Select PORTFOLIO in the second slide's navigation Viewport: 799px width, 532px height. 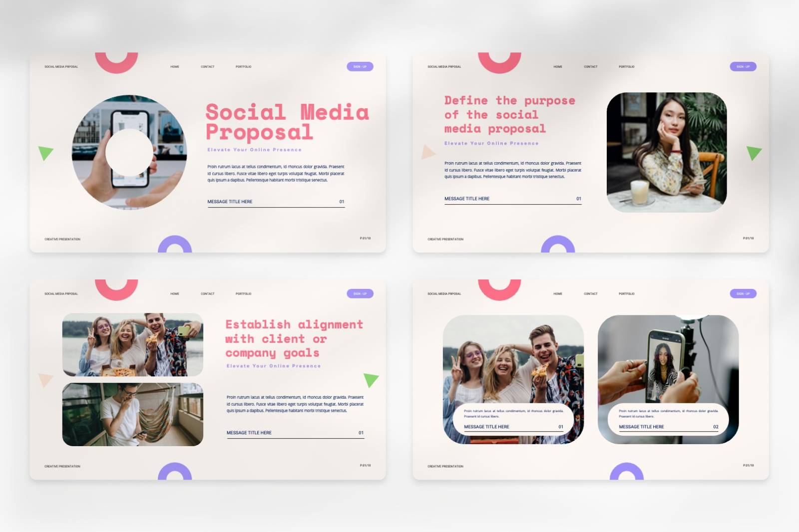[626, 66]
